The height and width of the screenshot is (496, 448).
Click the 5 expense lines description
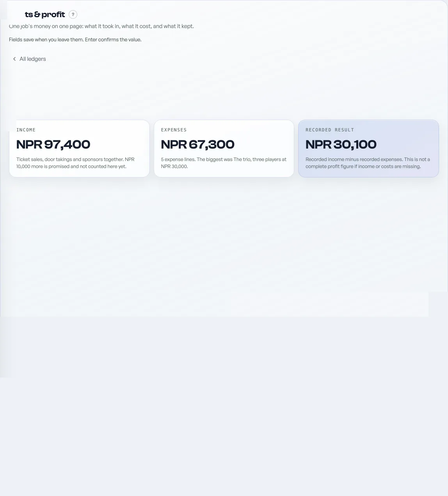[x=224, y=163]
